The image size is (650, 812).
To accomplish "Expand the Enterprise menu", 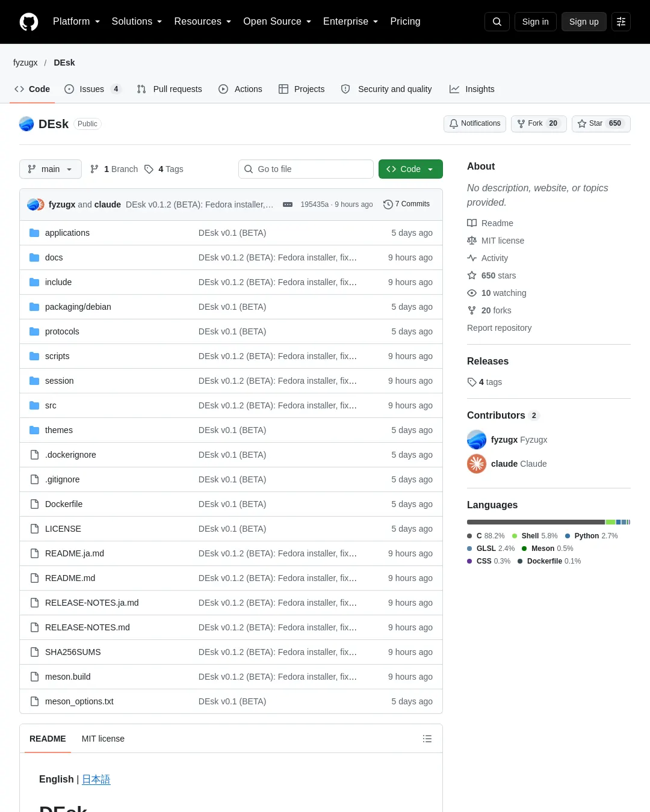I will click(350, 22).
